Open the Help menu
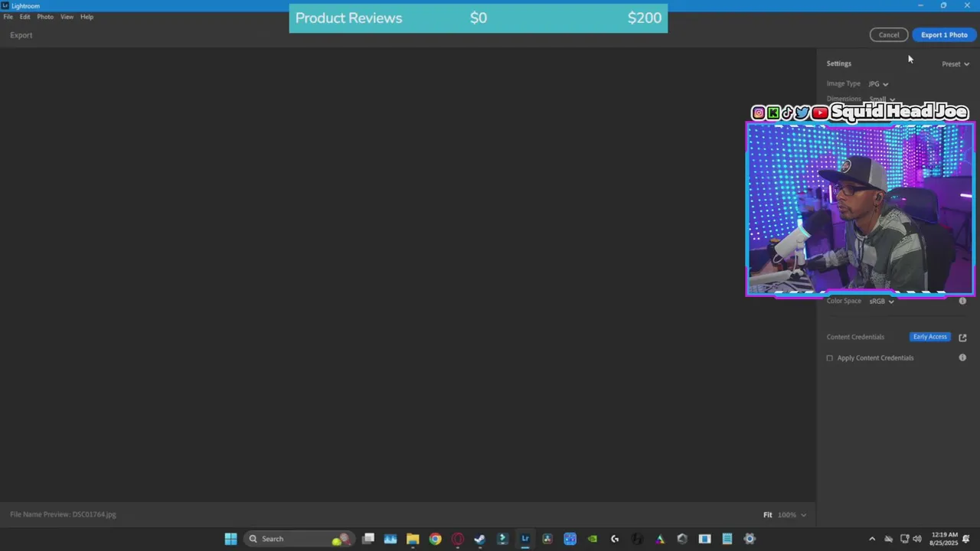980x551 pixels. coord(87,17)
